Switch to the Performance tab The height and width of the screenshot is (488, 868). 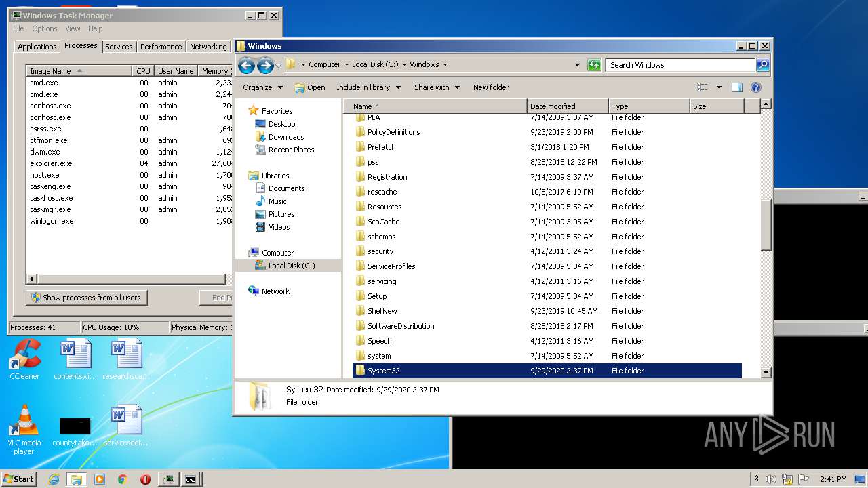(x=161, y=47)
